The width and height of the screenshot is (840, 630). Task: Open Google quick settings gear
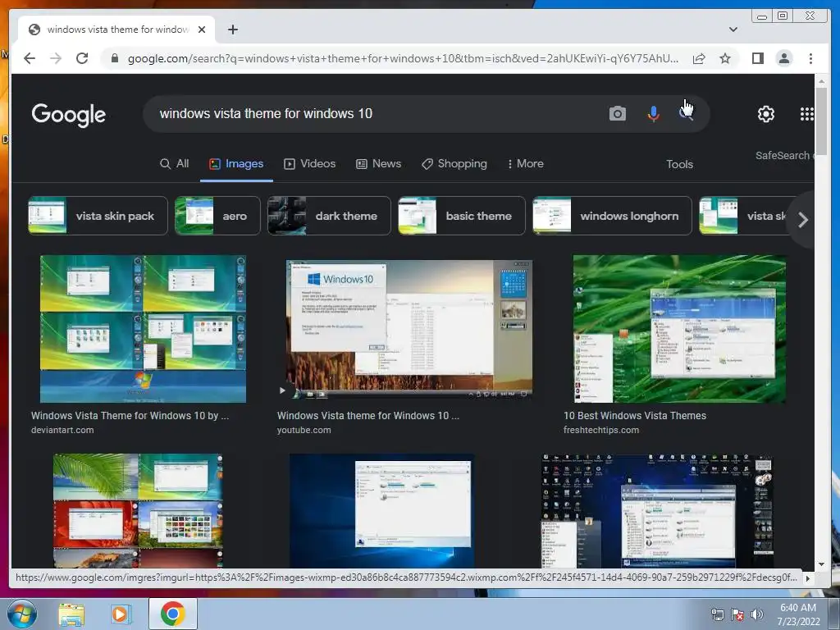coord(765,113)
